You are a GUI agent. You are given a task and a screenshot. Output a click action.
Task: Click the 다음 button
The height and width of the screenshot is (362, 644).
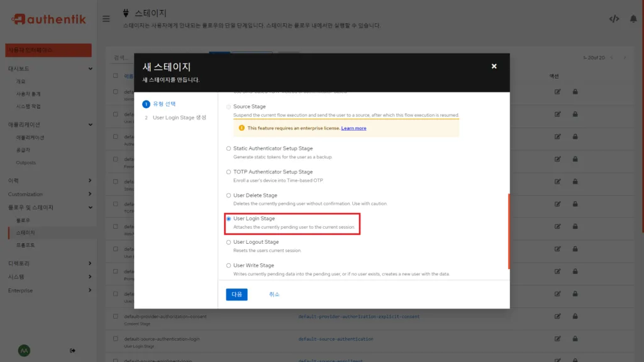(x=236, y=294)
